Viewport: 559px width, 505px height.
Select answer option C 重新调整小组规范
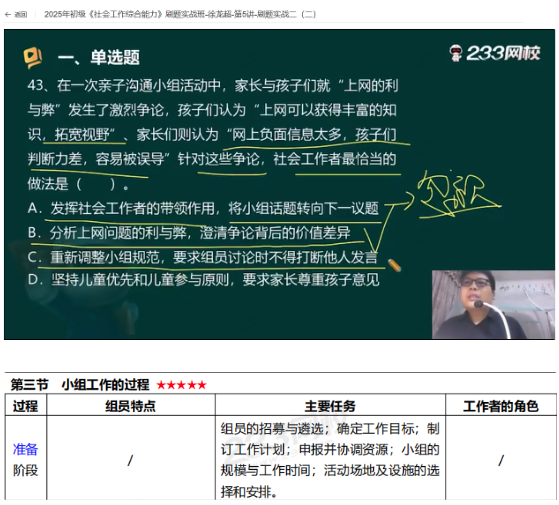[202, 257]
